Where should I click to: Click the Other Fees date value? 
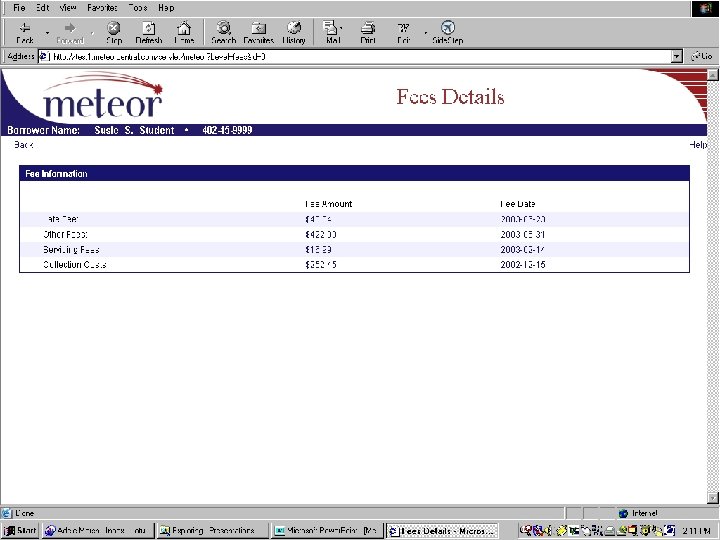(x=523, y=234)
